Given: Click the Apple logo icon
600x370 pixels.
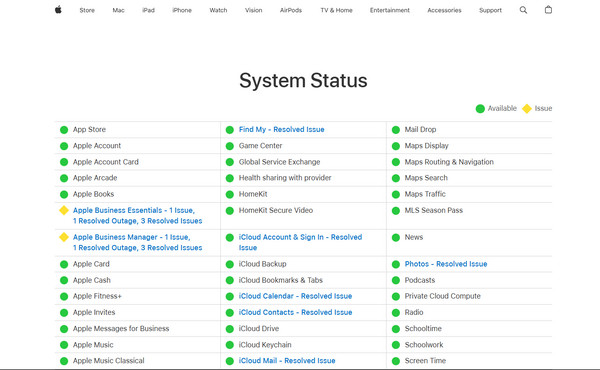Looking at the screenshot, I should [58, 10].
